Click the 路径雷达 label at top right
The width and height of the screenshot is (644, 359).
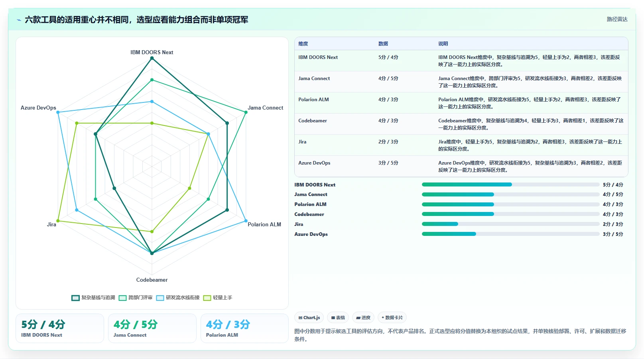[617, 19]
